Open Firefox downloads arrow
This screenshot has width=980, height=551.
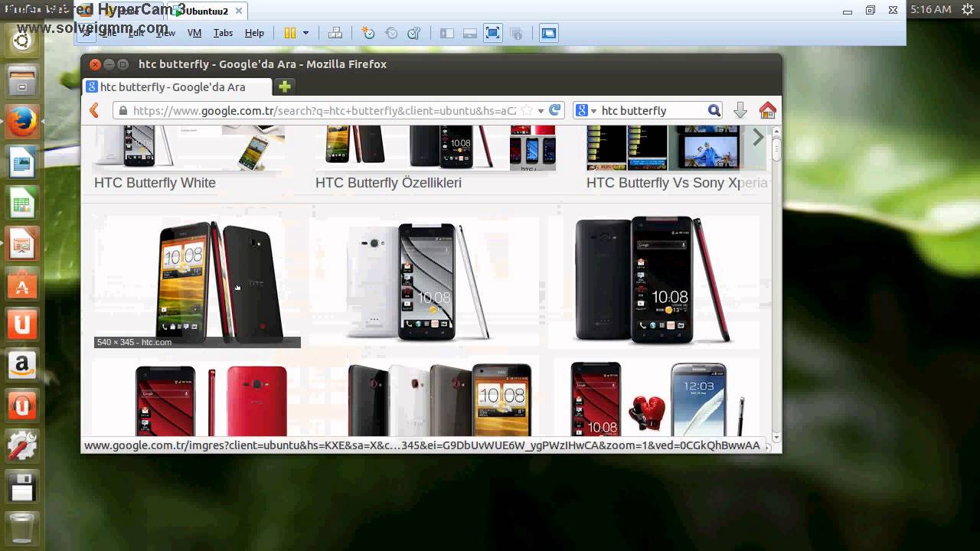tap(740, 110)
